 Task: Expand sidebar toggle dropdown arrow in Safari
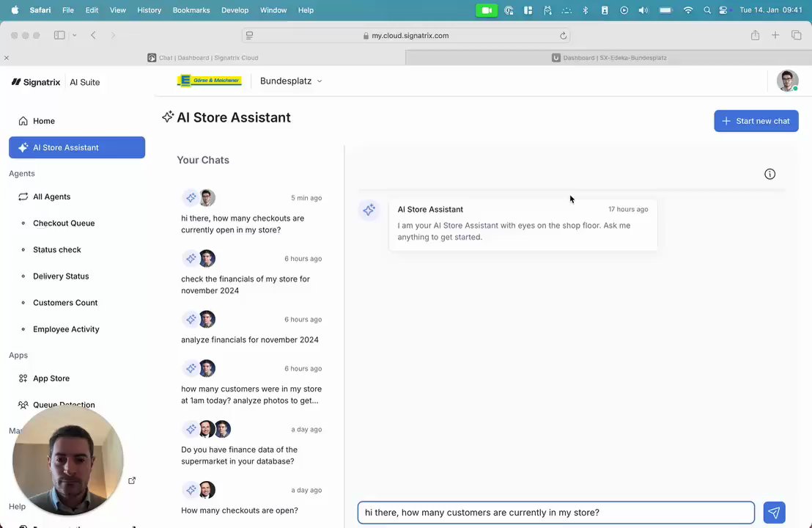pos(75,35)
